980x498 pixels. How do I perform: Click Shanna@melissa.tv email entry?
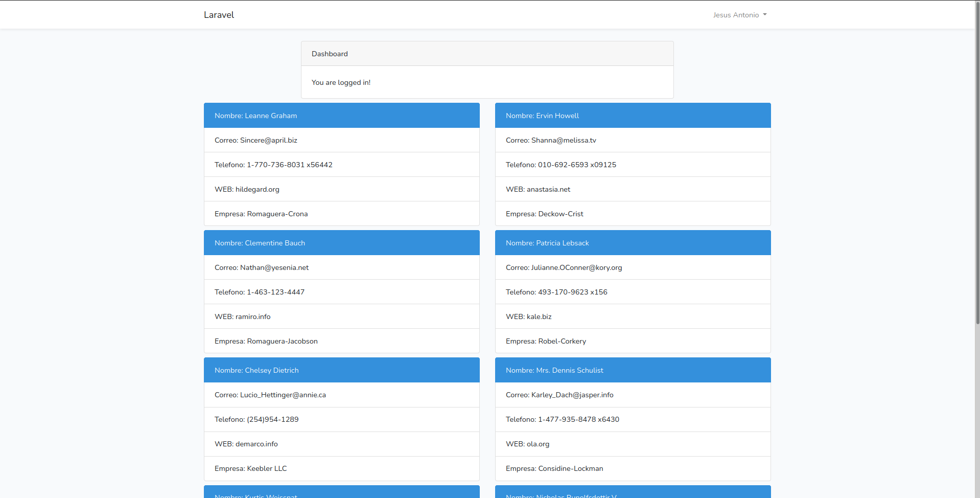click(x=550, y=140)
